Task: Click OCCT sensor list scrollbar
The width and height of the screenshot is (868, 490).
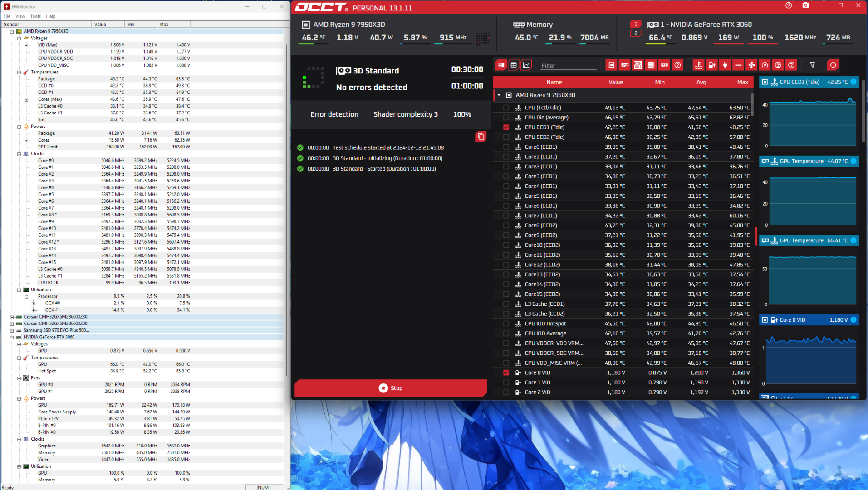Action: coord(752,104)
